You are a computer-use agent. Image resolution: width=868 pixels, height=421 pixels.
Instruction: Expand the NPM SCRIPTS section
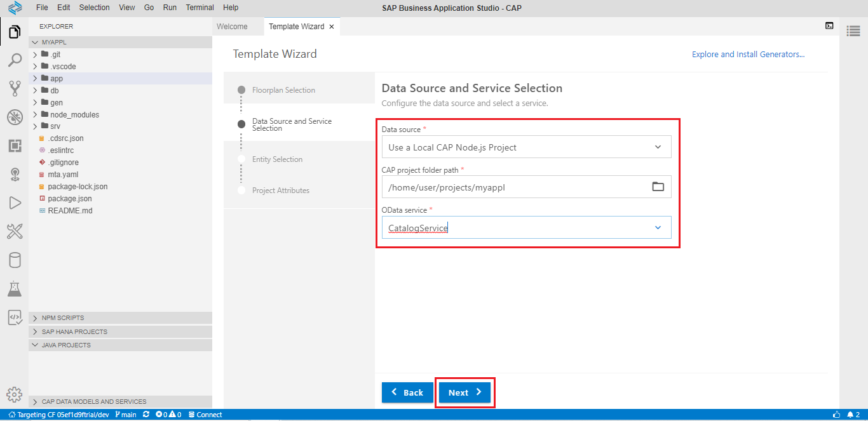coord(62,318)
